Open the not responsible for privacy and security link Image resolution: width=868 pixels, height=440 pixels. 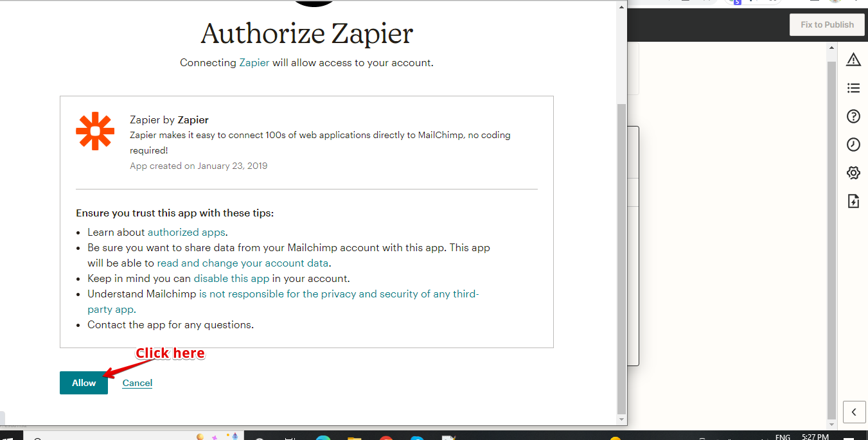[283, 302]
